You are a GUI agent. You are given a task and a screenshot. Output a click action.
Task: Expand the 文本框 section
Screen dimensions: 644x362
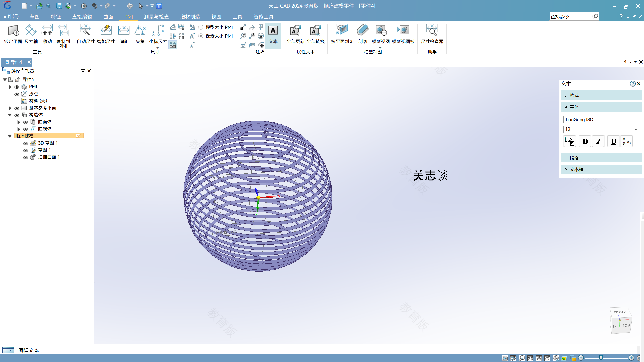[x=601, y=169]
